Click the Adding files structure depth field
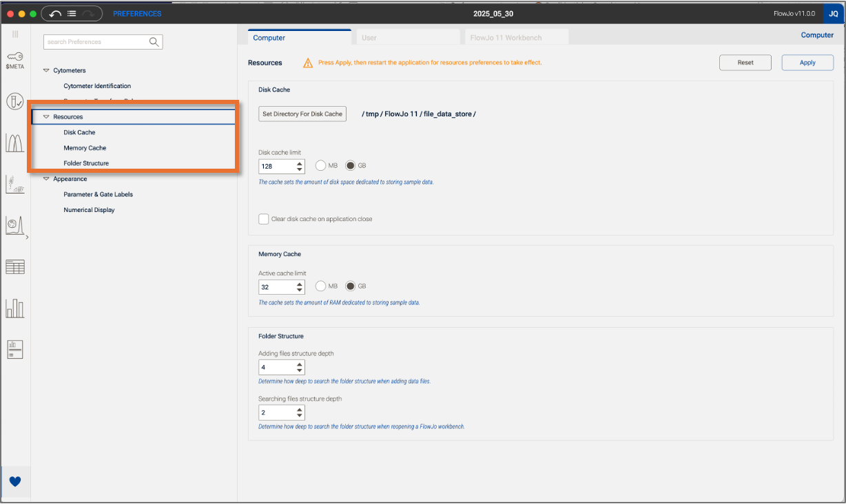 pos(276,368)
